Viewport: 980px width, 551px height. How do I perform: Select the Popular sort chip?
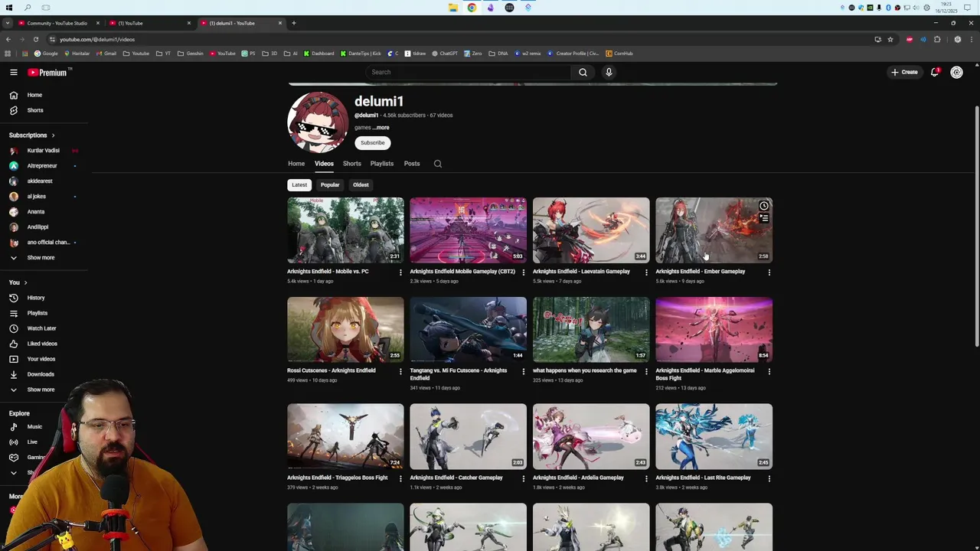(330, 184)
